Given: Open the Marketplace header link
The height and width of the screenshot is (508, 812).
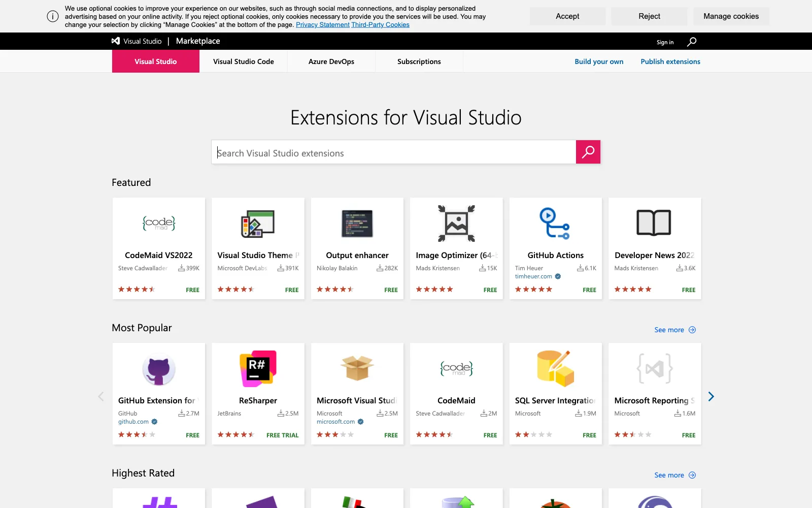Looking at the screenshot, I should tap(198, 41).
